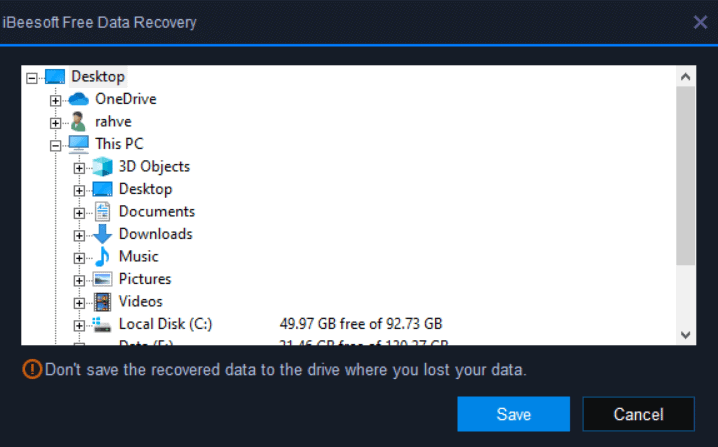
Task: Click the Local Disk (C:) drive icon
Action: 102,324
